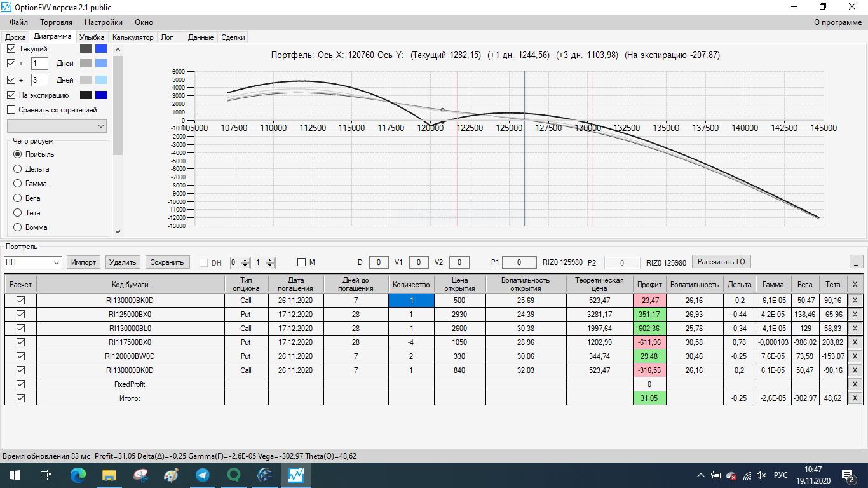Click the V2 input field
The image size is (868, 488).
(459, 262)
